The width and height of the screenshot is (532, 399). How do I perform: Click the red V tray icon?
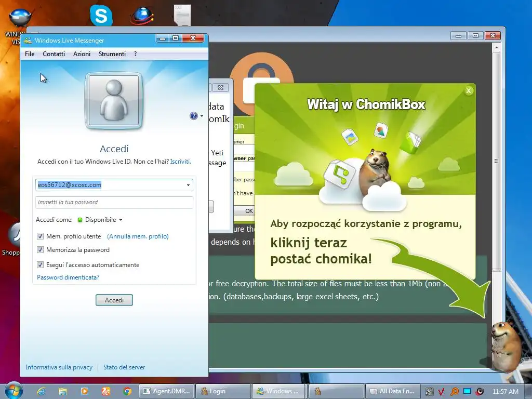click(441, 392)
